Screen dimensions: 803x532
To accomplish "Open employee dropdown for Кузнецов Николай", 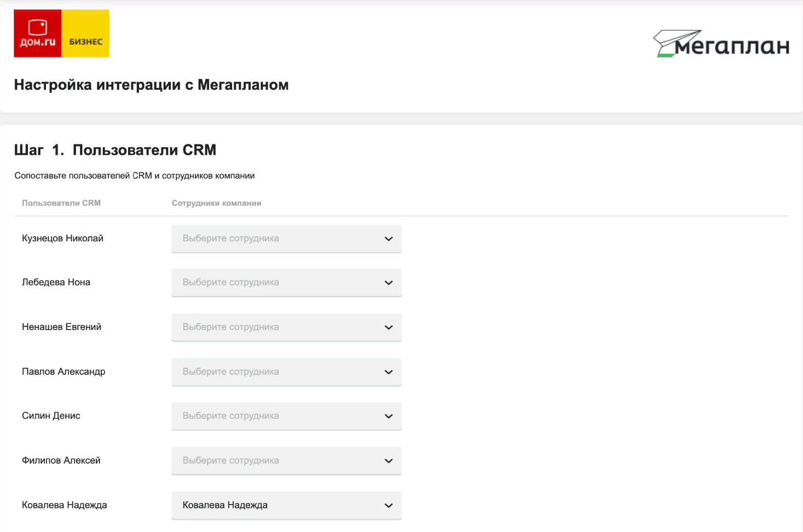I will click(x=286, y=239).
